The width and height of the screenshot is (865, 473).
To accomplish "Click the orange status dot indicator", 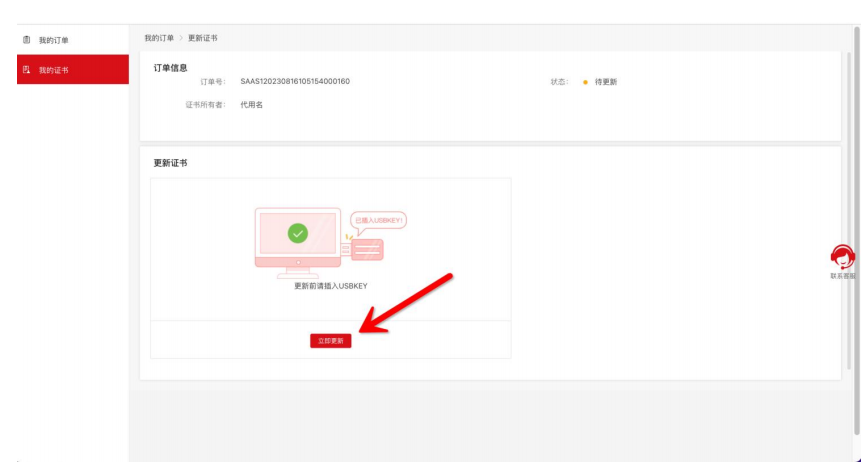I will (584, 82).
